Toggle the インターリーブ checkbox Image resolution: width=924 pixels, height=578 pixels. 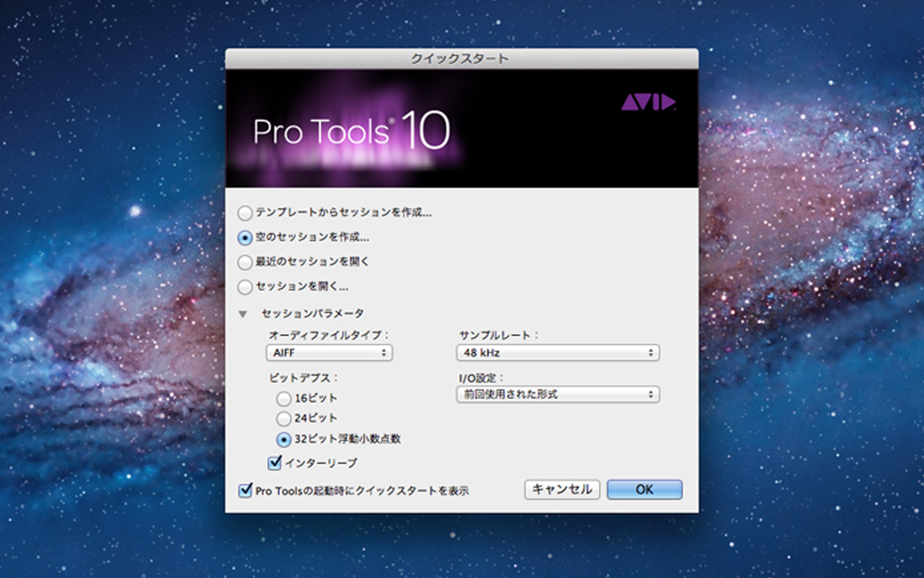coord(274,462)
